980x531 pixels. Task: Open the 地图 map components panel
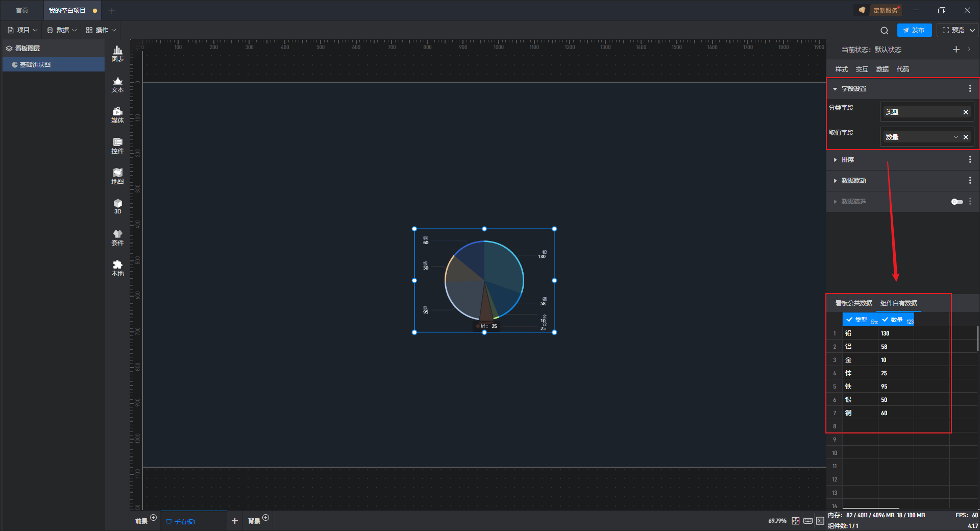point(117,176)
